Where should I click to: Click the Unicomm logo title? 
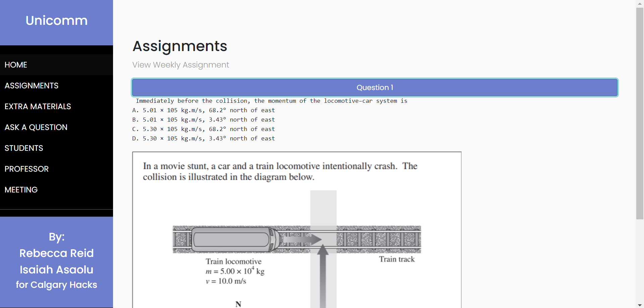56,20
